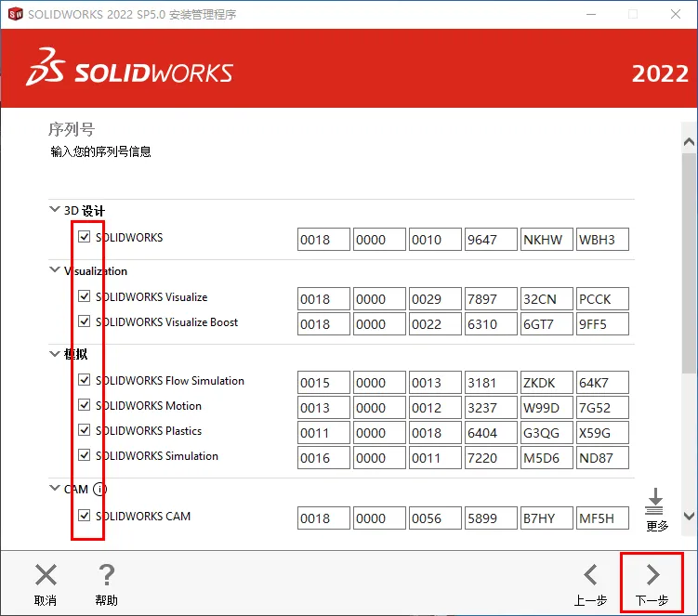Screen dimensions: 698x616
Task: Click the SOLIDWORKS title bar app icon
Action: click(16, 14)
